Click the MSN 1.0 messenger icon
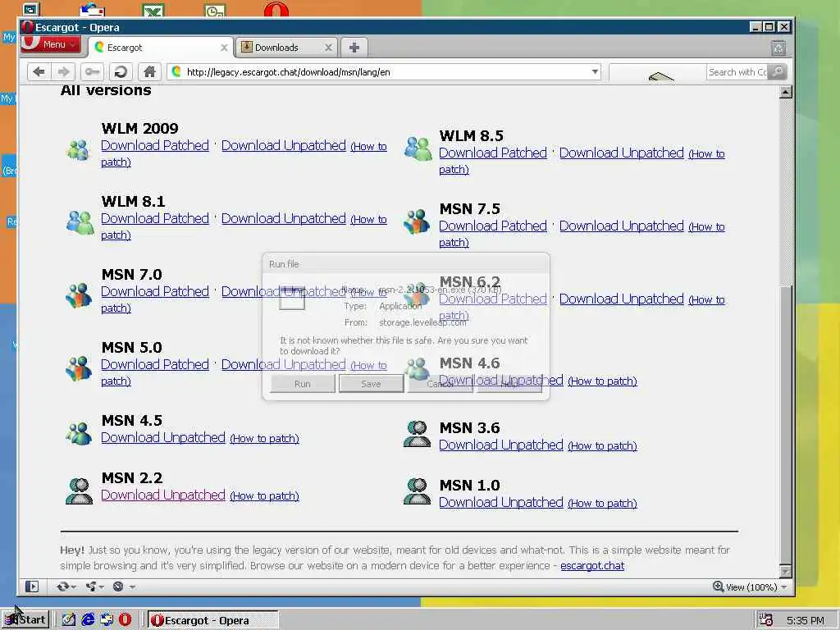Screen dimensions: 840x630 [417, 491]
